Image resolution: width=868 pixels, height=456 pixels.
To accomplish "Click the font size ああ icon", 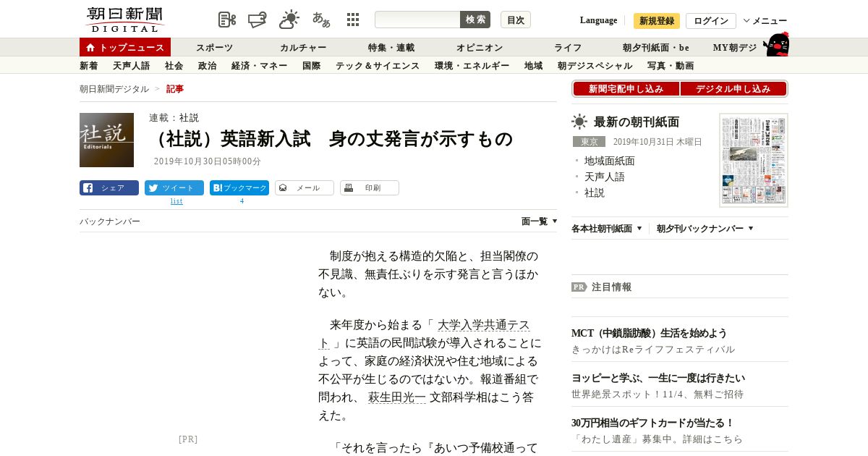I will (321, 20).
